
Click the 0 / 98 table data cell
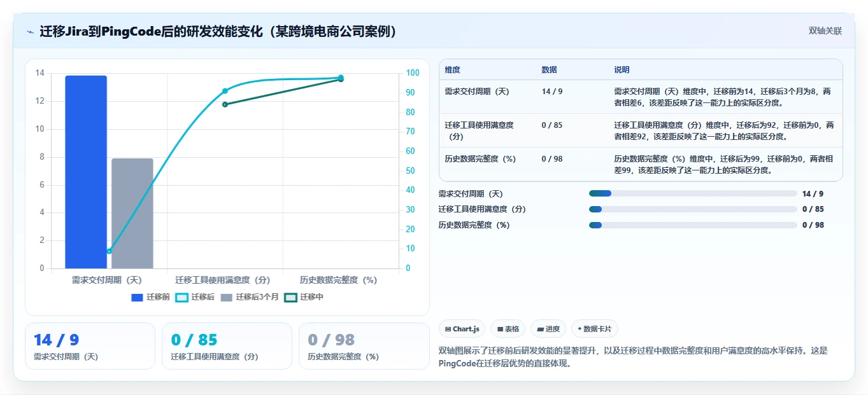tap(552, 159)
